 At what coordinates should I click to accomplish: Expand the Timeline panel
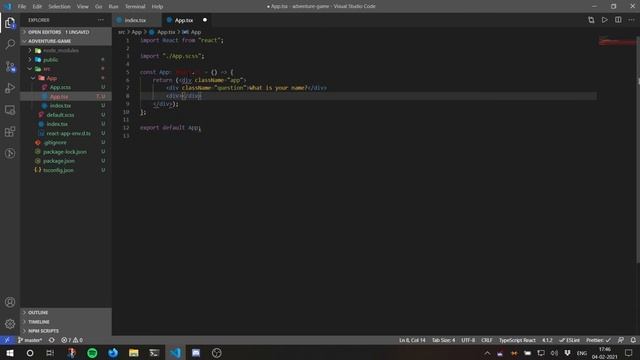click(66, 322)
